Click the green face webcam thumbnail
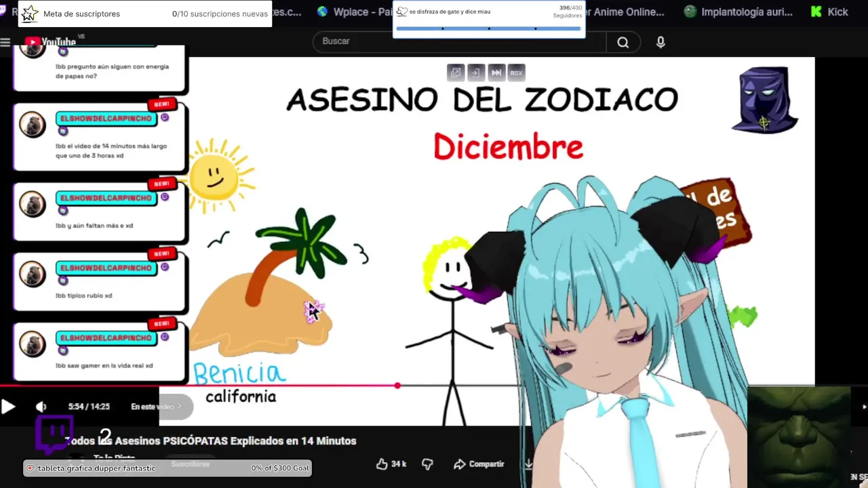The width and height of the screenshot is (868, 488). pyautogui.click(x=799, y=437)
